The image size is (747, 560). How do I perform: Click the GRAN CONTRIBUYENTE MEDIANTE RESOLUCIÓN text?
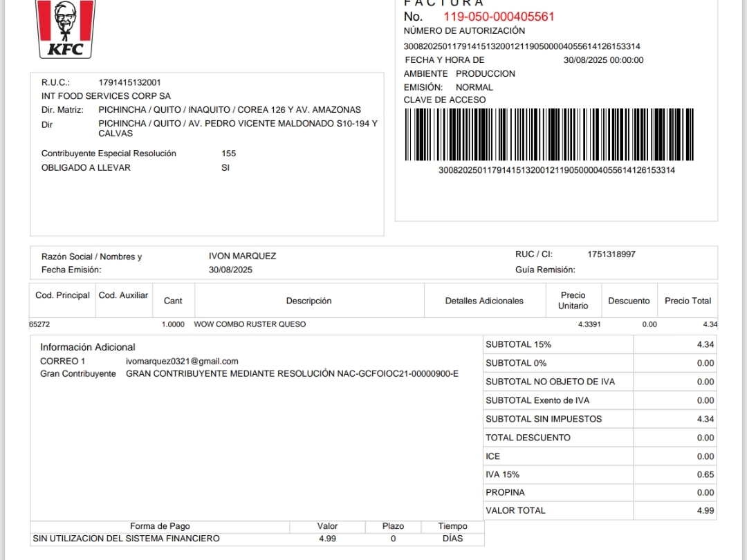coord(292,374)
